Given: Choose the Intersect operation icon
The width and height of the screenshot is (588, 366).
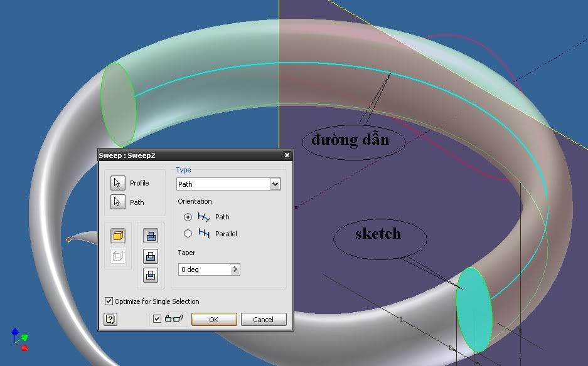Looking at the screenshot, I should click(151, 274).
